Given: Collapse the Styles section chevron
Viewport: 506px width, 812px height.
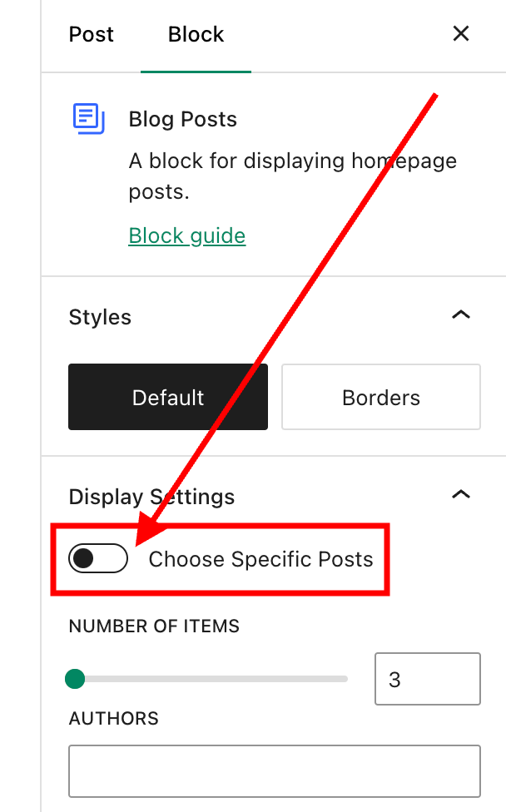Looking at the screenshot, I should (x=460, y=315).
